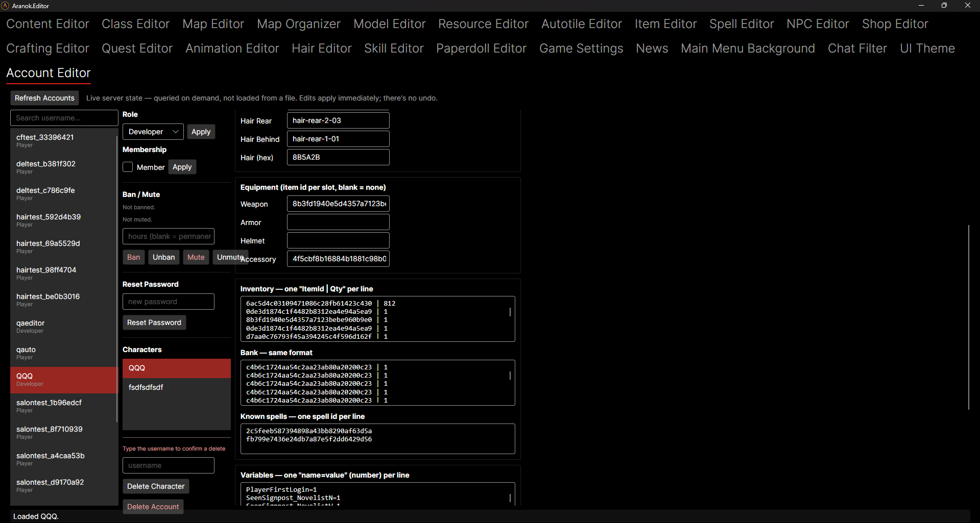Viewport: 980px width, 523px height.
Task: Select the qauto account
Action: pyautogui.click(x=64, y=353)
